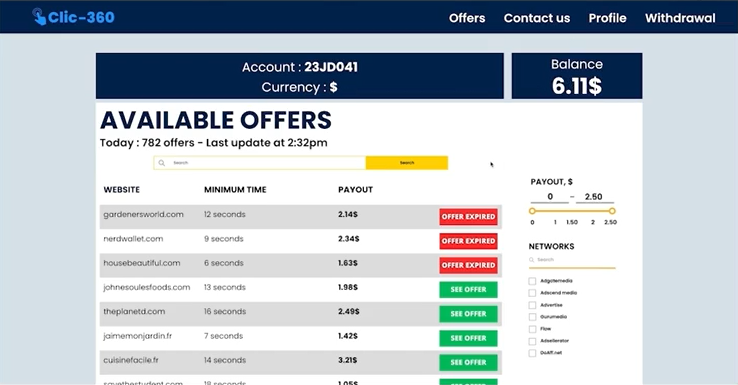Click the PAYOUT column header

coord(355,190)
